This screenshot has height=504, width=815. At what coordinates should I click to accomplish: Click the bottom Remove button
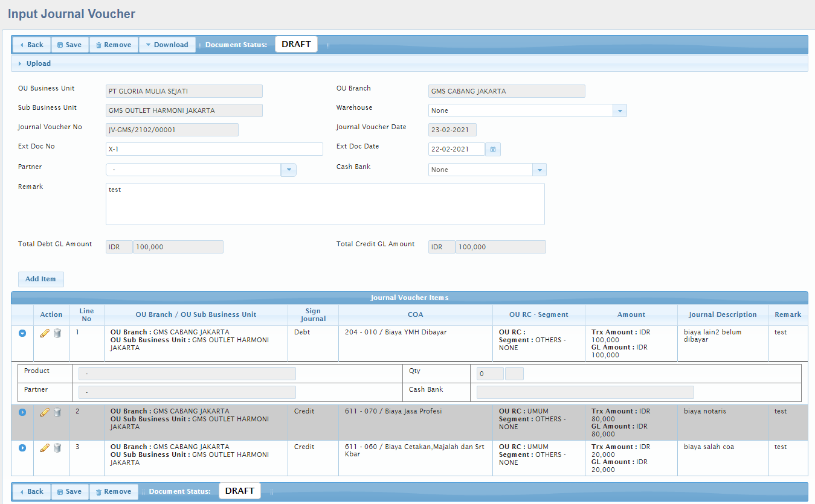click(114, 491)
